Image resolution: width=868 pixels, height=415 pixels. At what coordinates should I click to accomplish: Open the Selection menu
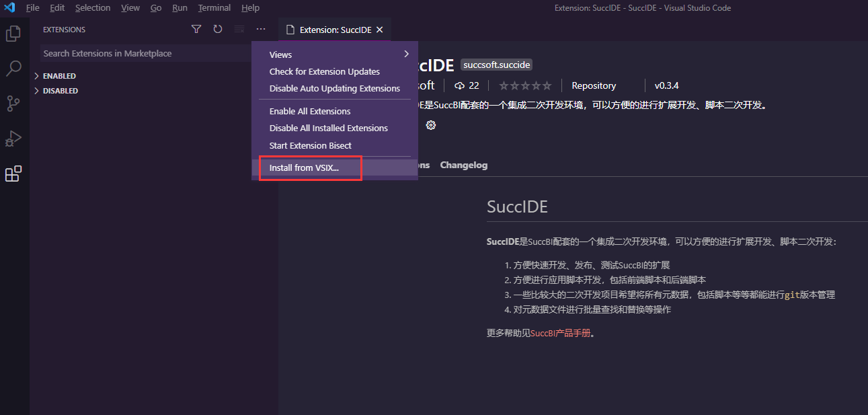click(x=93, y=8)
